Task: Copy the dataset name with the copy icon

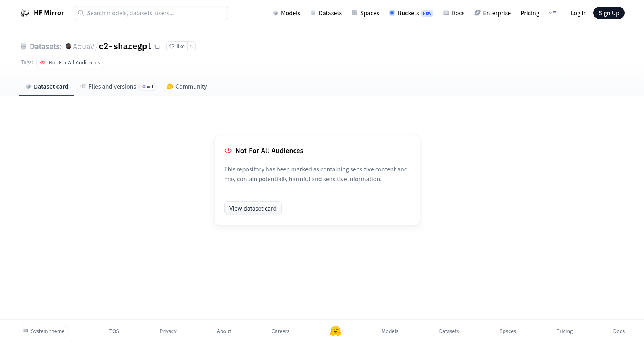Action: (157, 47)
